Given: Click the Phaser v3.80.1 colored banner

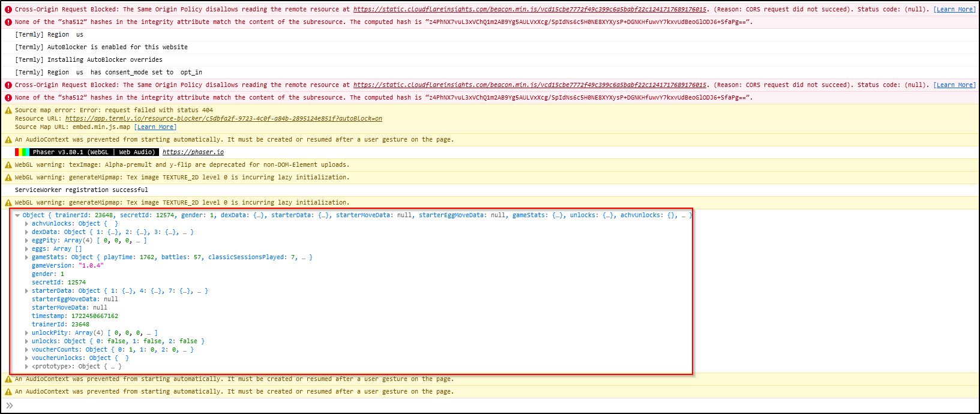Looking at the screenshot, I should coord(87,152).
